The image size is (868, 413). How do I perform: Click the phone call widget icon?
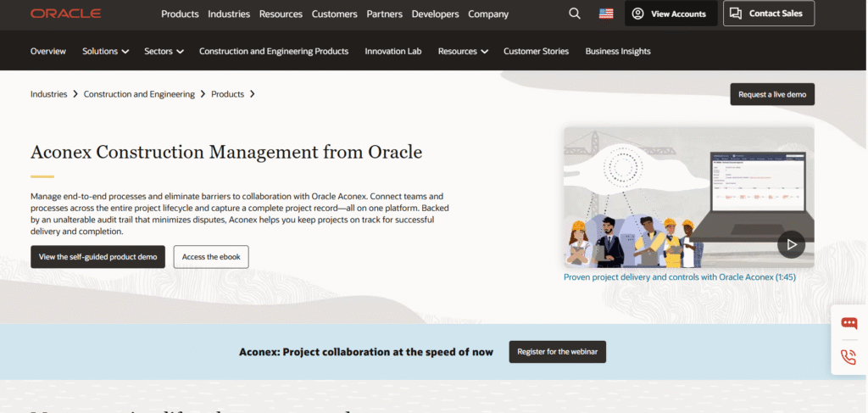[849, 356]
